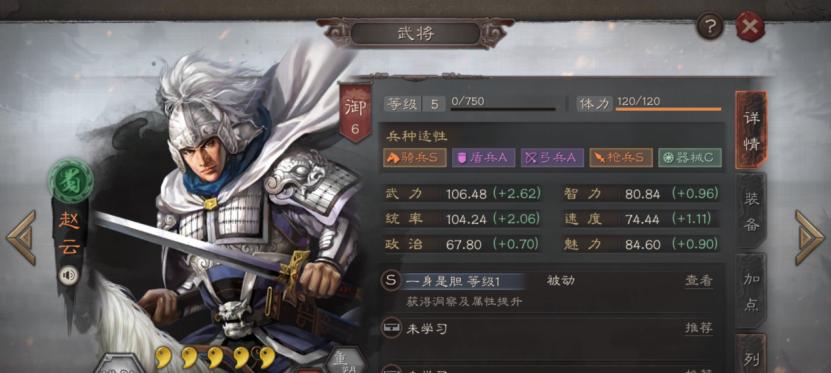This screenshot has height=373, width=831.
Task: Switch to the 装备 tab
Action: pyautogui.click(x=751, y=211)
